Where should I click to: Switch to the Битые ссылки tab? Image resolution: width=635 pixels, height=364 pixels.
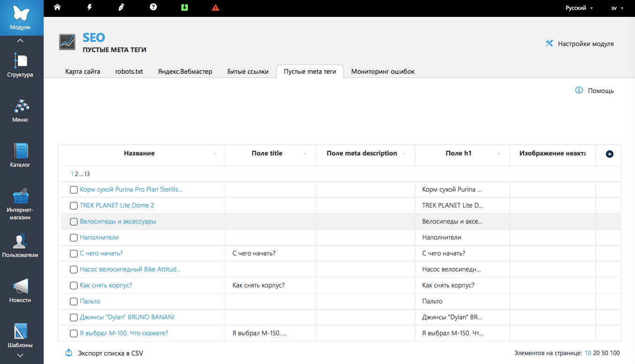248,71
